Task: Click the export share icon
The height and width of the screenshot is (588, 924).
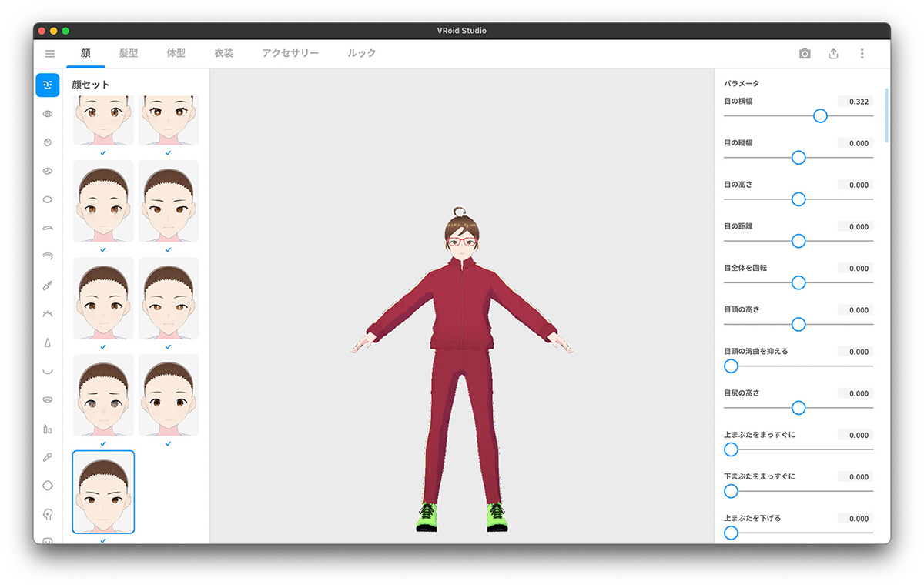Action: pos(833,54)
